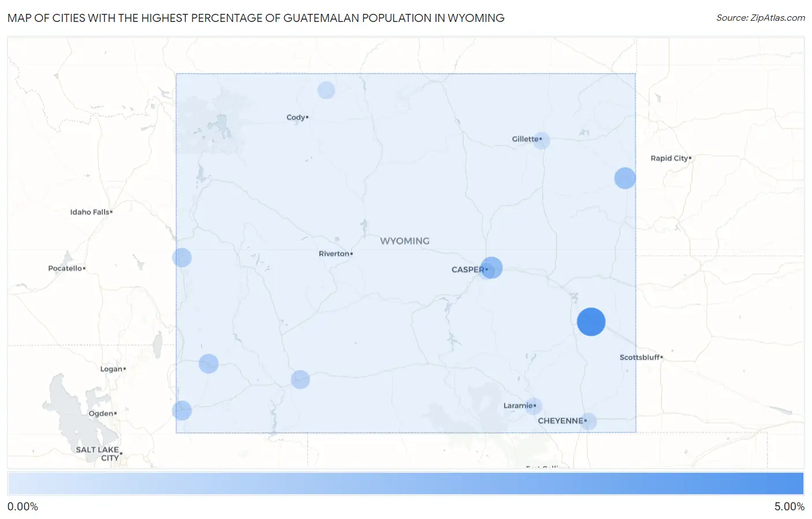812x519 pixels.
Task: Select the bubble on Wyoming's eastern border near Rapid City
Action: 625,178
